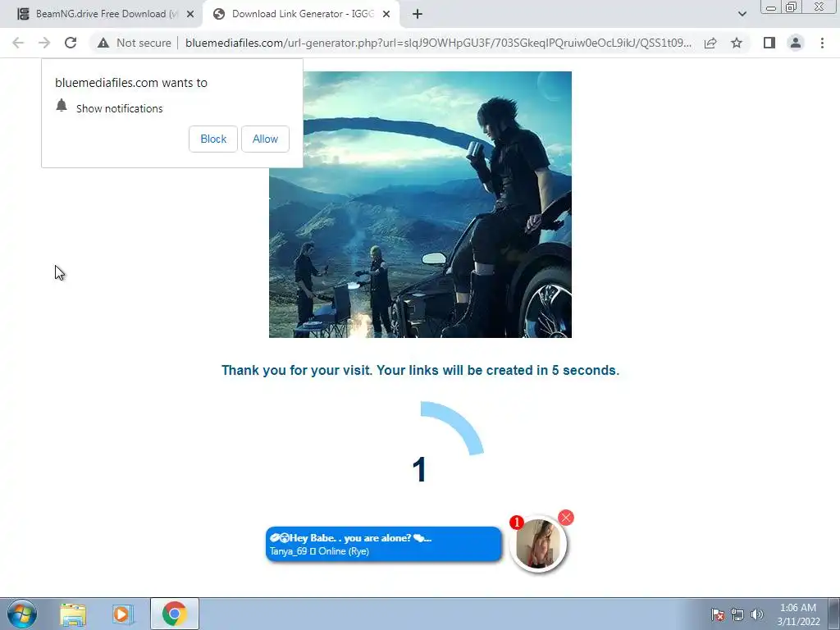
Task: Allow notifications from bluemediafiles.com
Action: click(265, 139)
